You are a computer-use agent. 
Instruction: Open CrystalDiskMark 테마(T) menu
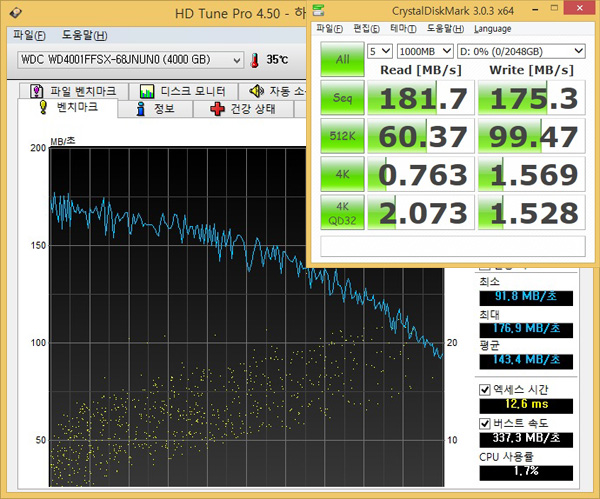pyautogui.click(x=403, y=29)
